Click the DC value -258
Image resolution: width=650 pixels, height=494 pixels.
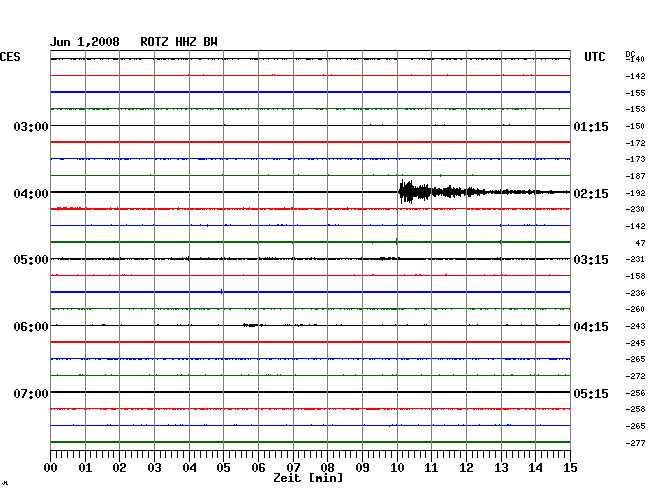coord(635,409)
